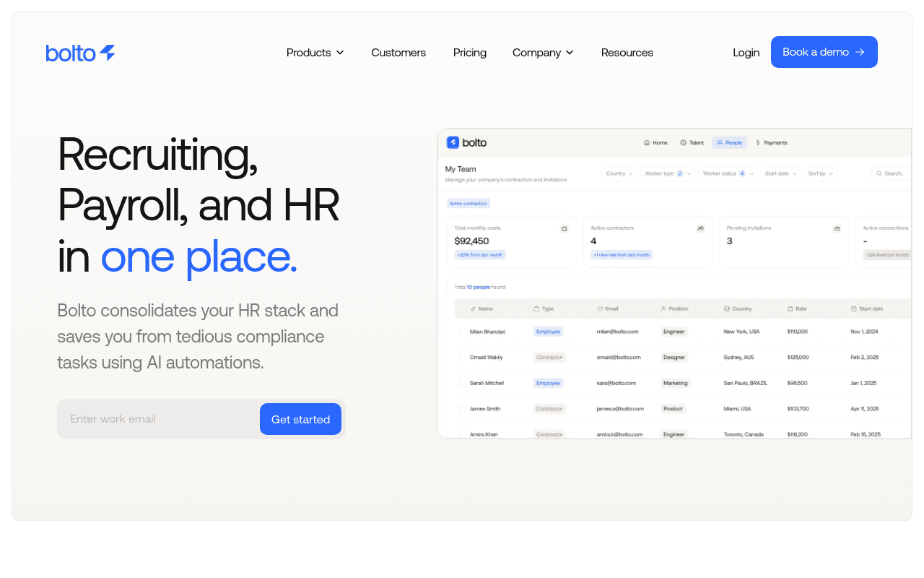The width and height of the screenshot is (924, 578).
Task: Focus the Enter work email field
Action: click(159, 419)
